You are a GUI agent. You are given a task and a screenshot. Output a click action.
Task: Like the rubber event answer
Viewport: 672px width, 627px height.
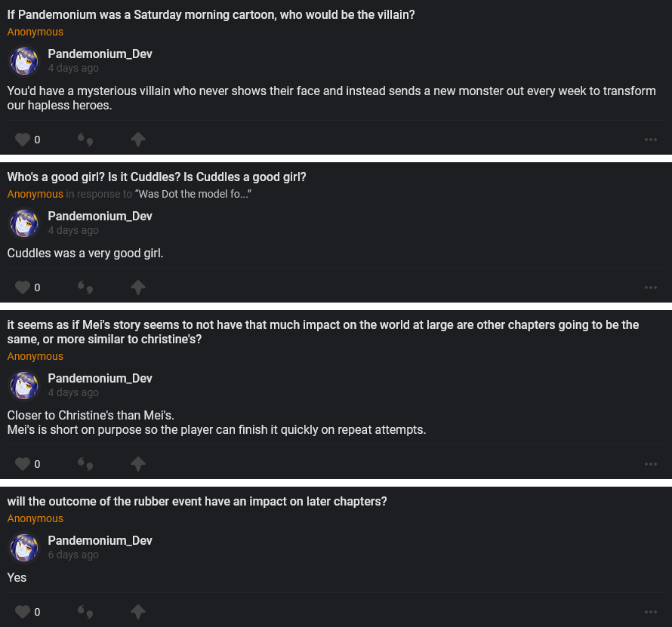coord(23,612)
